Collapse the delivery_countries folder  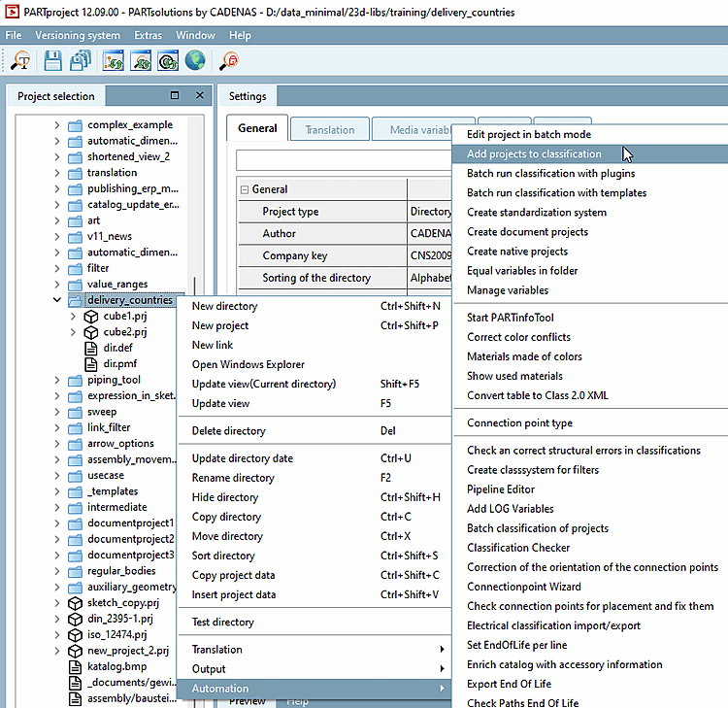pos(57,300)
